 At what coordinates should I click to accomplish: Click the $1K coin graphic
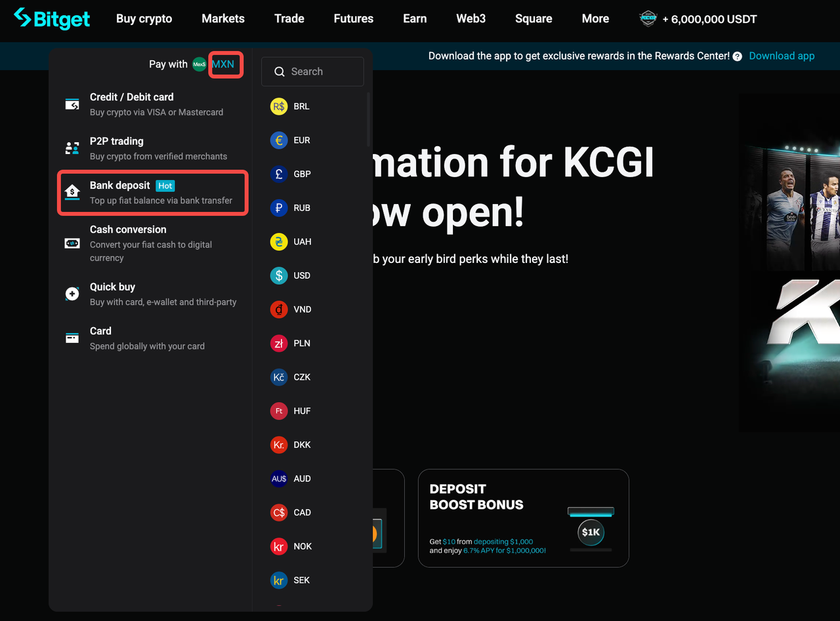point(591,532)
